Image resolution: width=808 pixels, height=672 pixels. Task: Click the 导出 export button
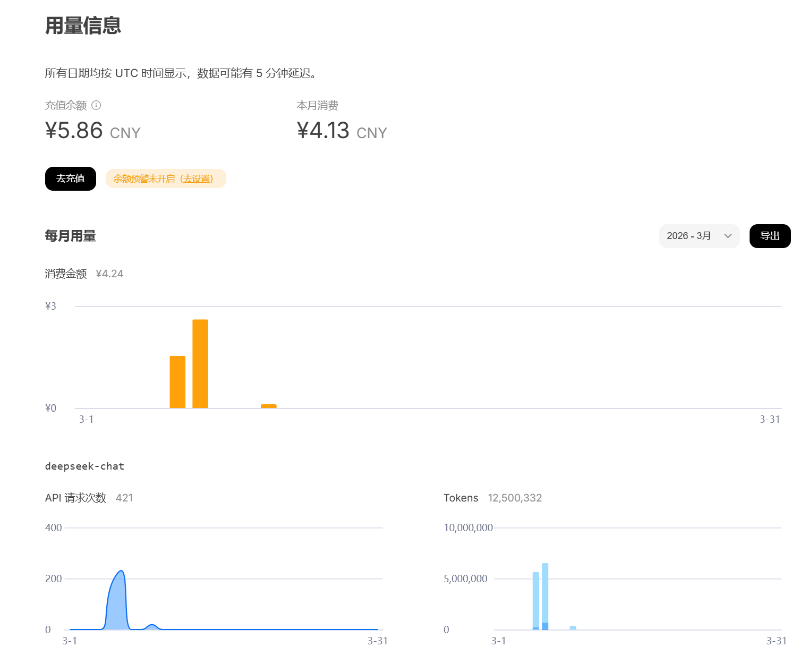(x=770, y=236)
